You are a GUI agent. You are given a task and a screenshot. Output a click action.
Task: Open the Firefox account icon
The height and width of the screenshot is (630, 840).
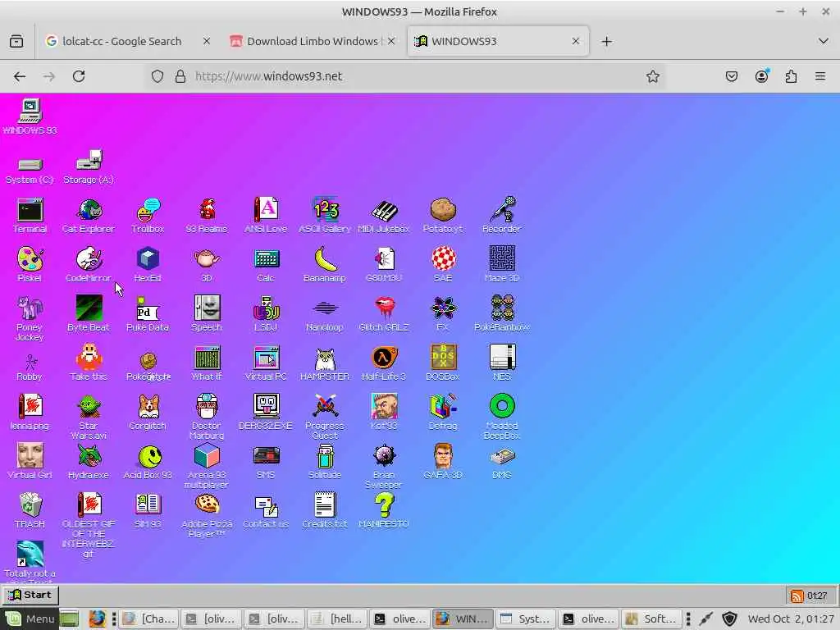point(762,76)
